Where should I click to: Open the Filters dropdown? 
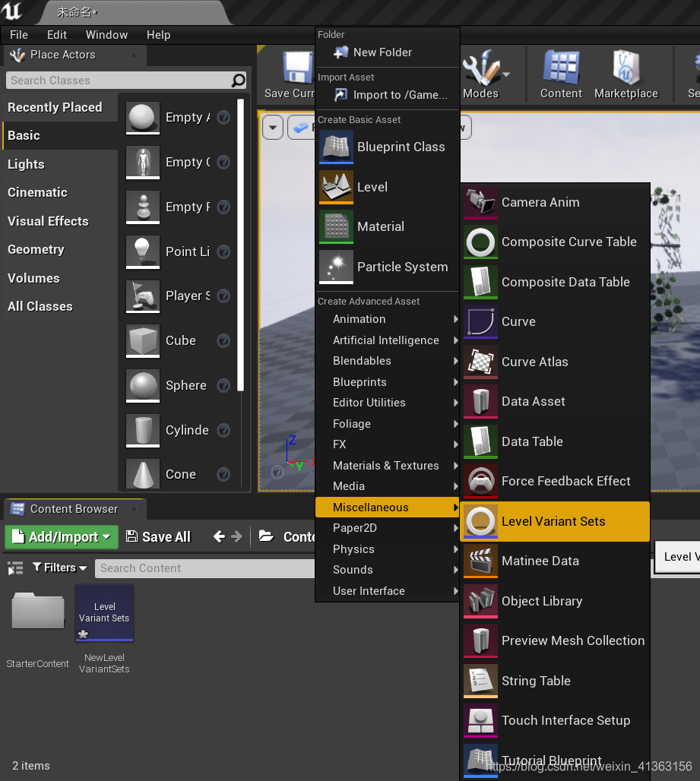click(x=59, y=568)
